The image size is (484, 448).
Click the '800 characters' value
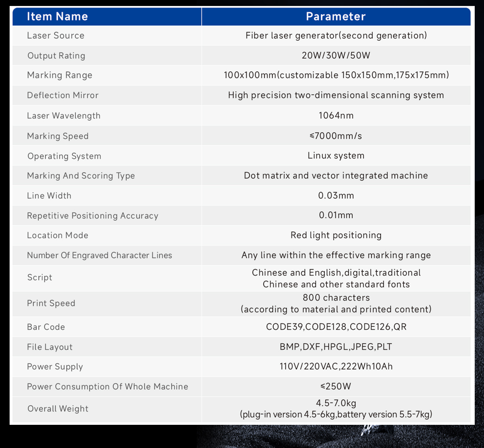336,297
